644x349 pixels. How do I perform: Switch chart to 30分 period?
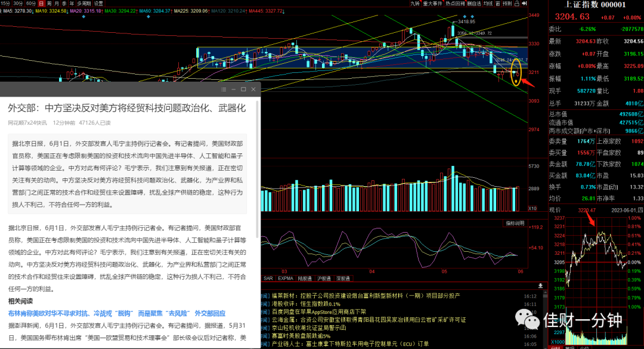click(x=18, y=4)
